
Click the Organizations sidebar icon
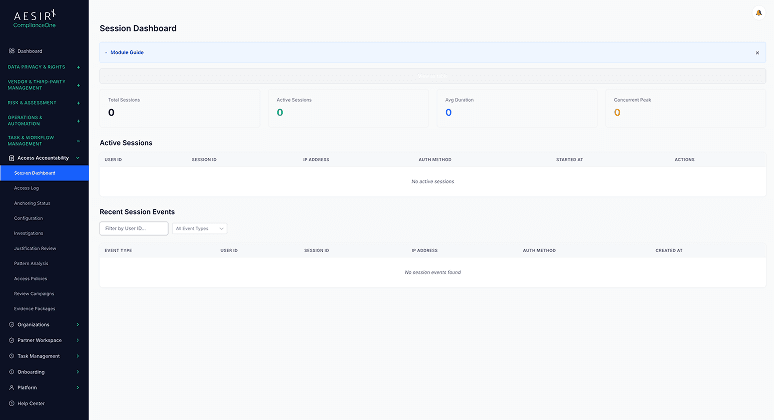(12, 325)
